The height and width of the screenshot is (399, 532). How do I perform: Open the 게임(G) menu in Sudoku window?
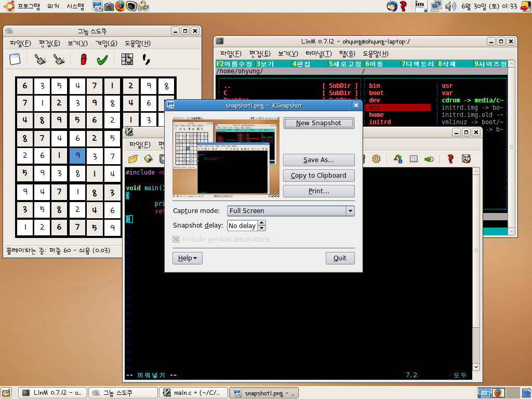pyautogui.click(x=106, y=43)
